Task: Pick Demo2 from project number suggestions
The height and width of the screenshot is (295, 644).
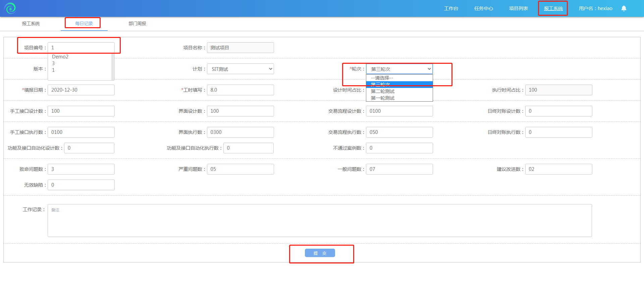Action: [60, 57]
